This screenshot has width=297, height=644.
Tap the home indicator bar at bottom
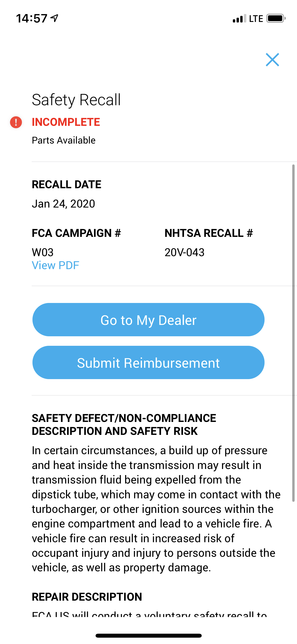pos(148,636)
